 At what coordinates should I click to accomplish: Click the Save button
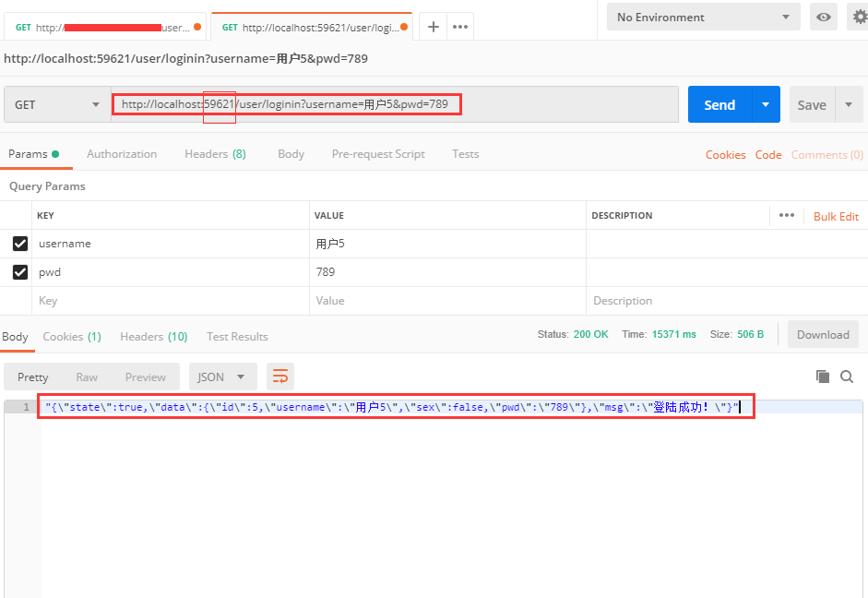(812, 104)
